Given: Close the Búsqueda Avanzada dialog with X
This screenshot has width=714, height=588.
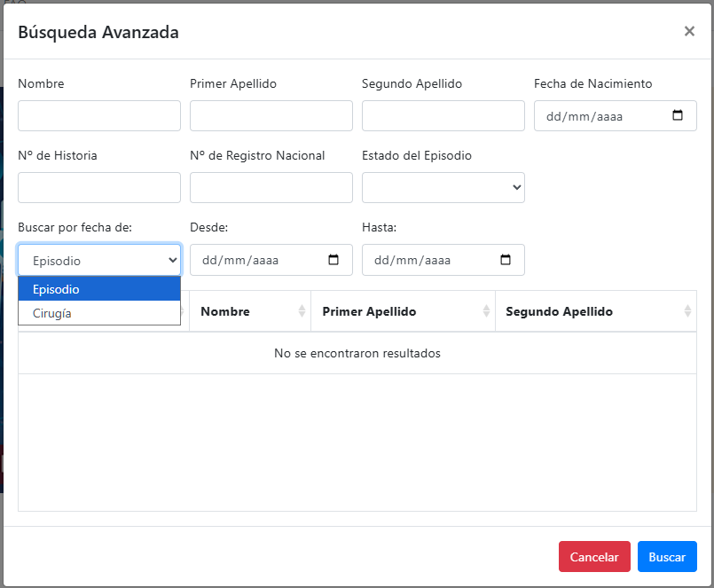Looking at the screenshot, I should [x=689, y=32].
